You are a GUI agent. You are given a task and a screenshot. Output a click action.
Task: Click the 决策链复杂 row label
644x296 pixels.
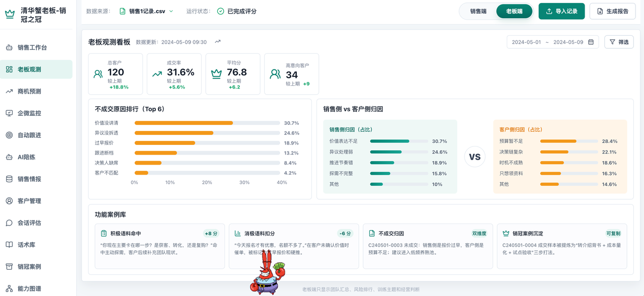coord(512,152)
